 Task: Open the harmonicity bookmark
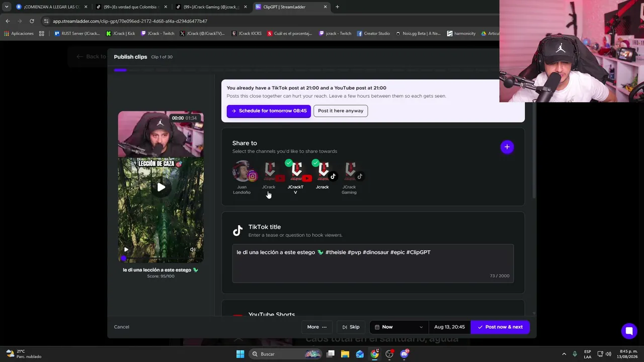(461, 34)
